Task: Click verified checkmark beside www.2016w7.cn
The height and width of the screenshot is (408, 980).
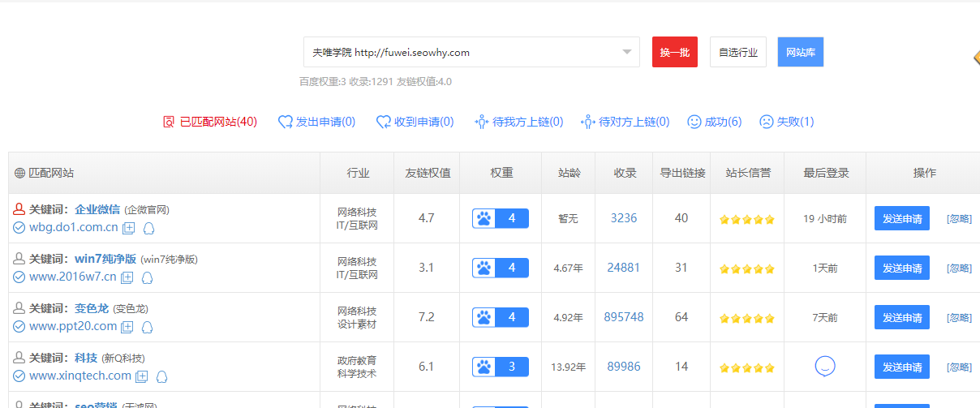Action: point(19,277)
